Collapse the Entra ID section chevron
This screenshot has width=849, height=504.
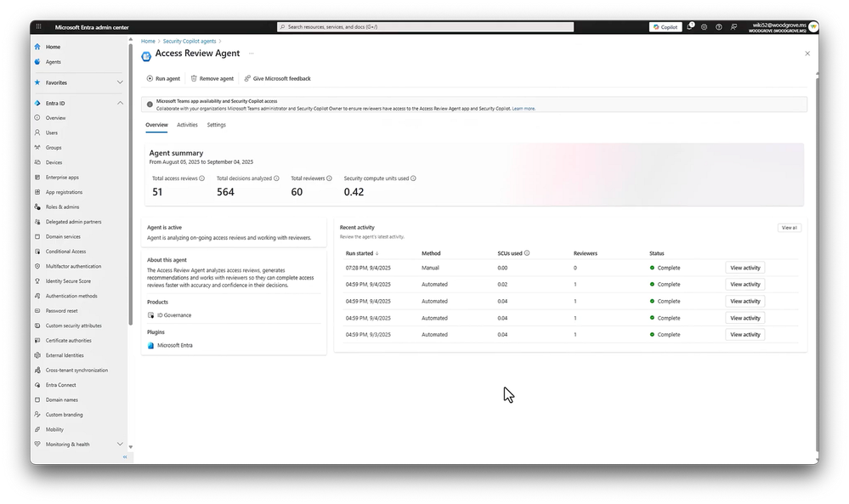pos(120,103)
